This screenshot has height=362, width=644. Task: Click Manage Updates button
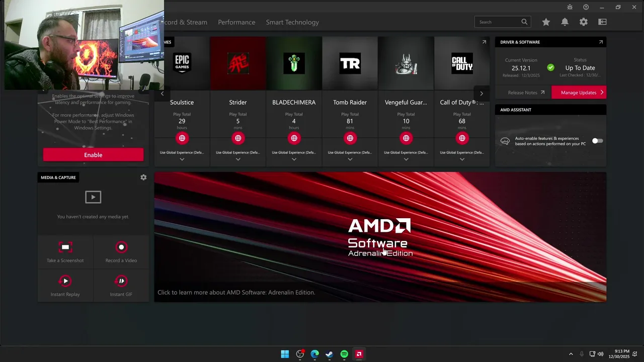click(x=579, y=93)
